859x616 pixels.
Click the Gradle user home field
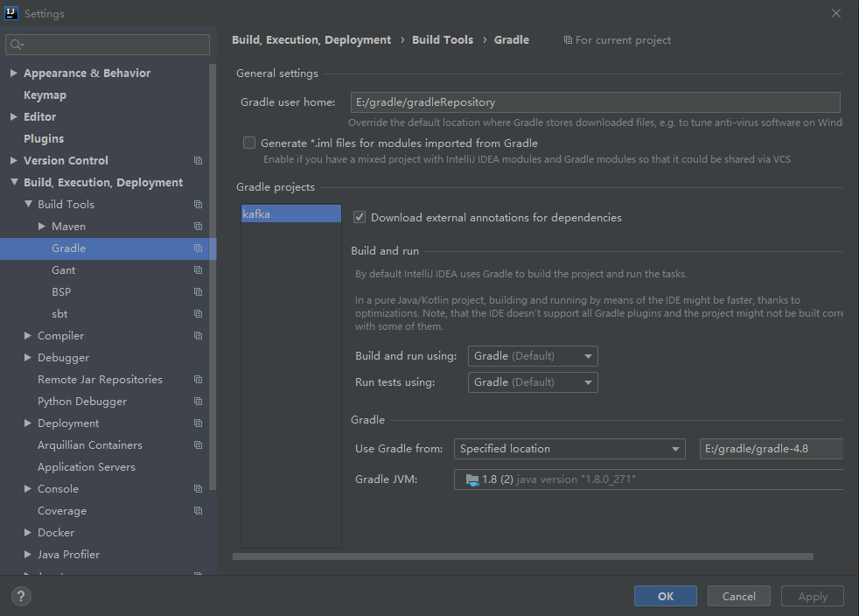595,102
